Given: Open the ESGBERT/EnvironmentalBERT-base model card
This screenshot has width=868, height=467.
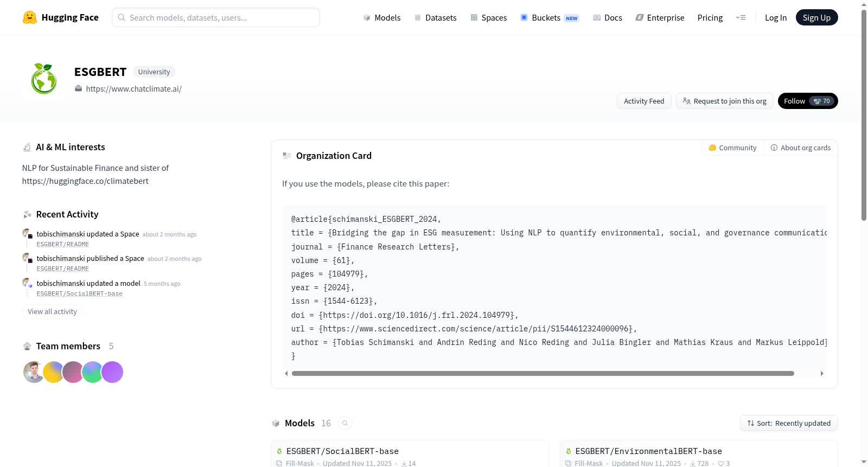Looking at the screenshot, I should pos(699,454).
